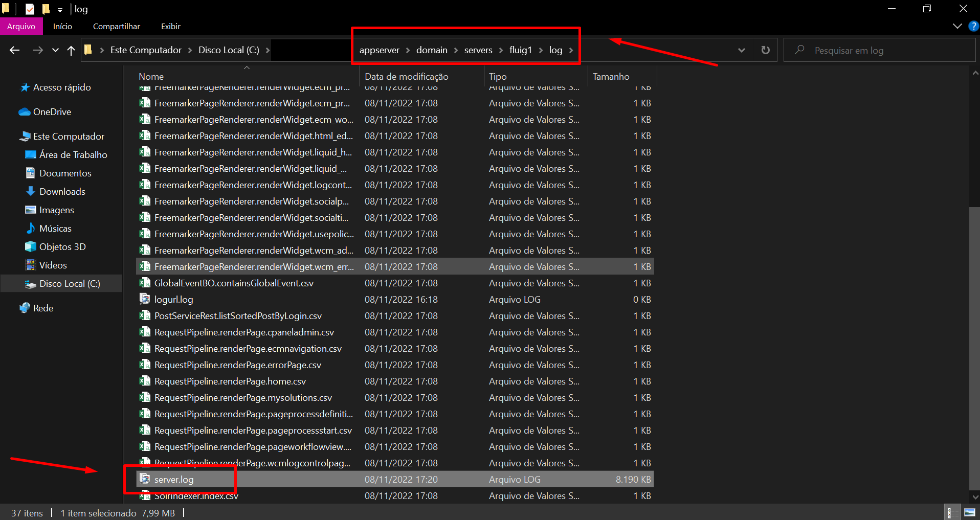Click the 'servers' breadcrumb
The width and height of the screenshot is (980, 520).
click(x=478, y=50)
